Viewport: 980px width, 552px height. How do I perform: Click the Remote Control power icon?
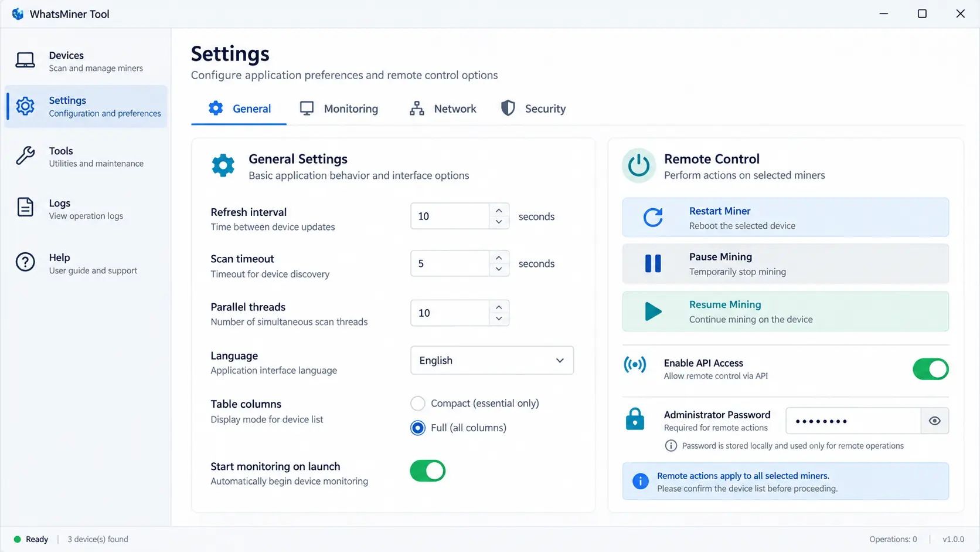(x=639, y=166)
